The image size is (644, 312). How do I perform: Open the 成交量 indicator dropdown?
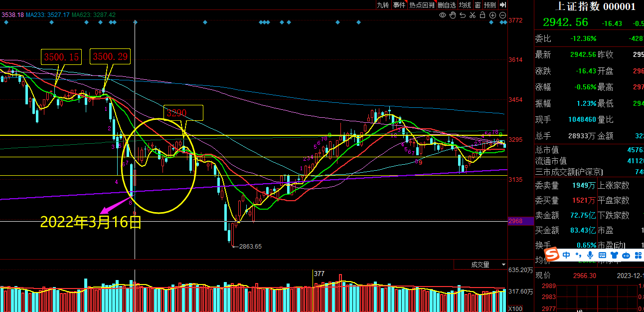pyautogui.click(x=481, y=265)
